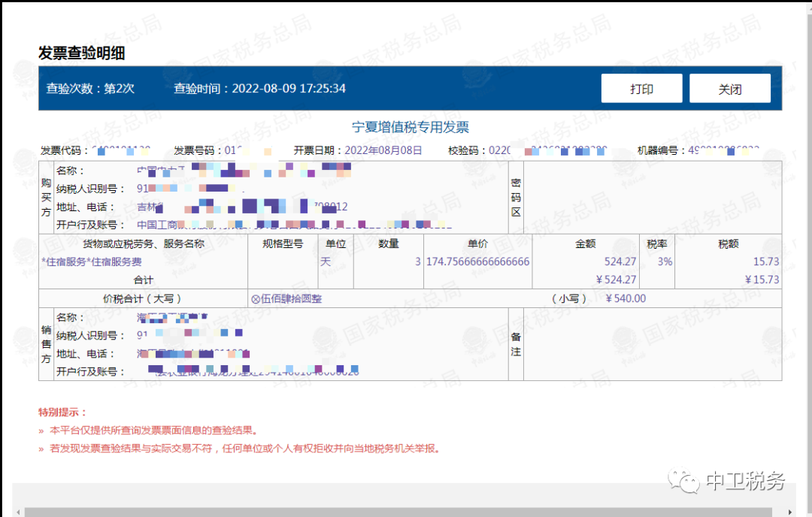Click the right arrow of horizontal scrollbar
This screenshot has width=812, height=517.
(x=789, y=512)
